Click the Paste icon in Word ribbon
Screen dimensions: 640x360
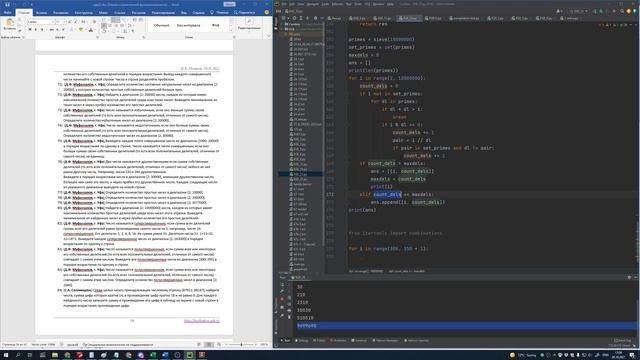[9, 22]
